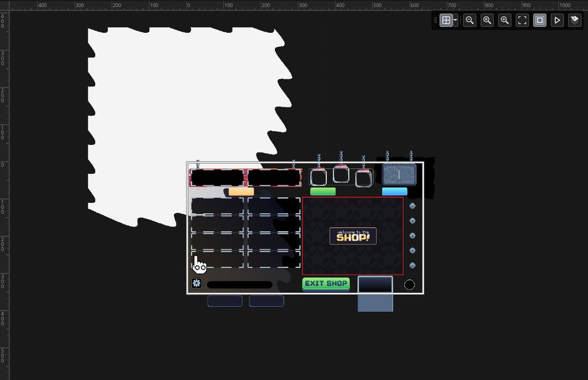This screenshot has height=380, width=588.
Task: Click the hand cursor sprite in the shop
Action: coord(199,264)
